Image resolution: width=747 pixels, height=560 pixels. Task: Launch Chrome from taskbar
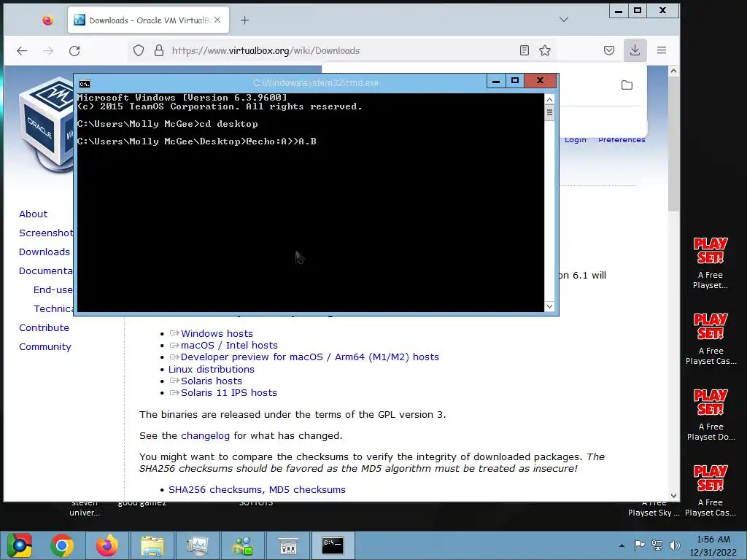click(x=62, y=545)
